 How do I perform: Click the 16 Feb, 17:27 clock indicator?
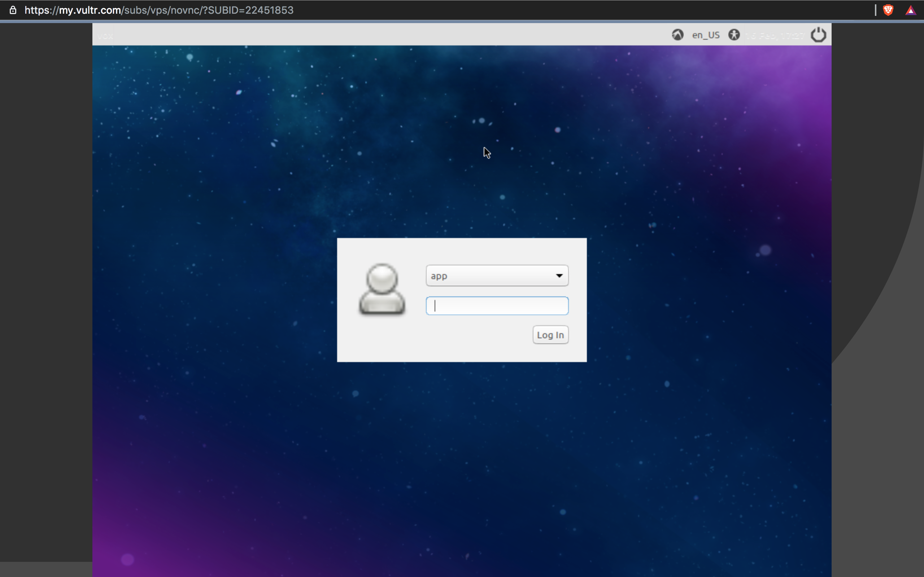(775, 36)
